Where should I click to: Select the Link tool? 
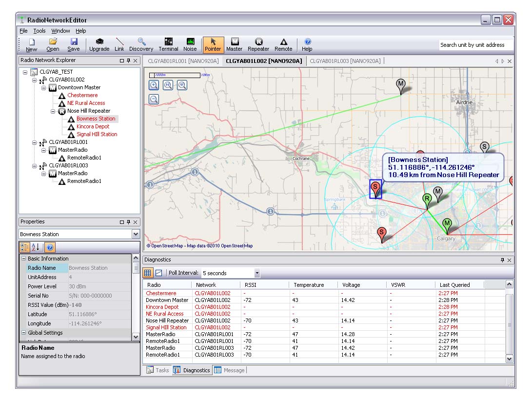pos(119,45)
